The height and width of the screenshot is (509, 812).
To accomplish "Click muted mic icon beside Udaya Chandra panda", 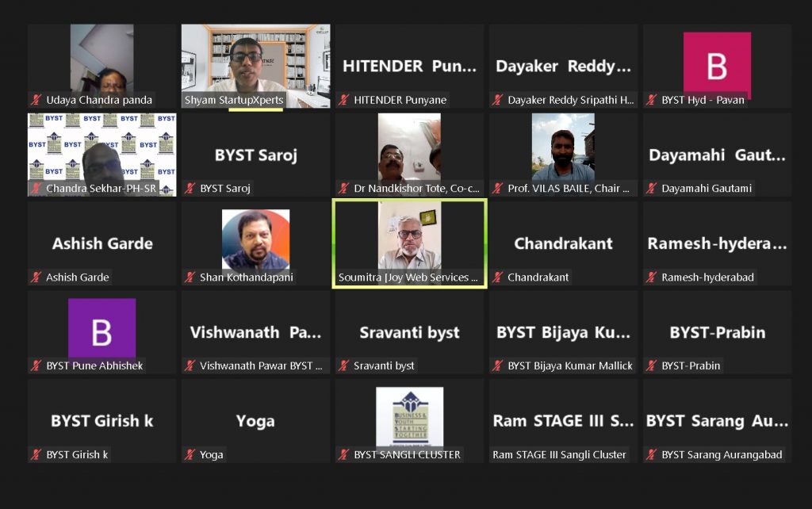I will tap(36, 100).
